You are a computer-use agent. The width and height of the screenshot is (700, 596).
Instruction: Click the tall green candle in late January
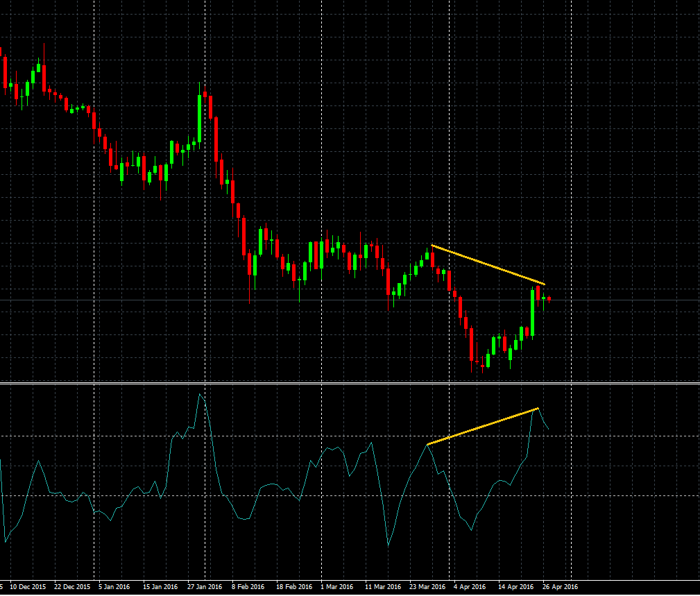[200, 118]
